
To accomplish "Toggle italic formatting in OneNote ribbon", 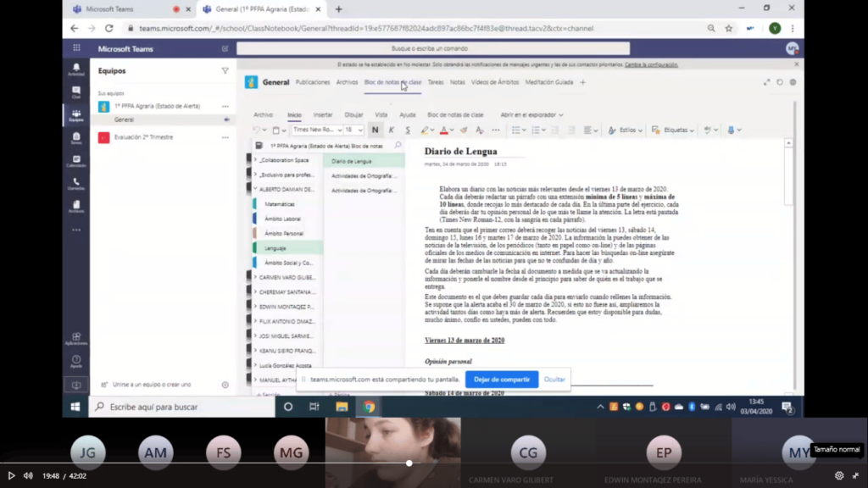I will pos(392,130).
